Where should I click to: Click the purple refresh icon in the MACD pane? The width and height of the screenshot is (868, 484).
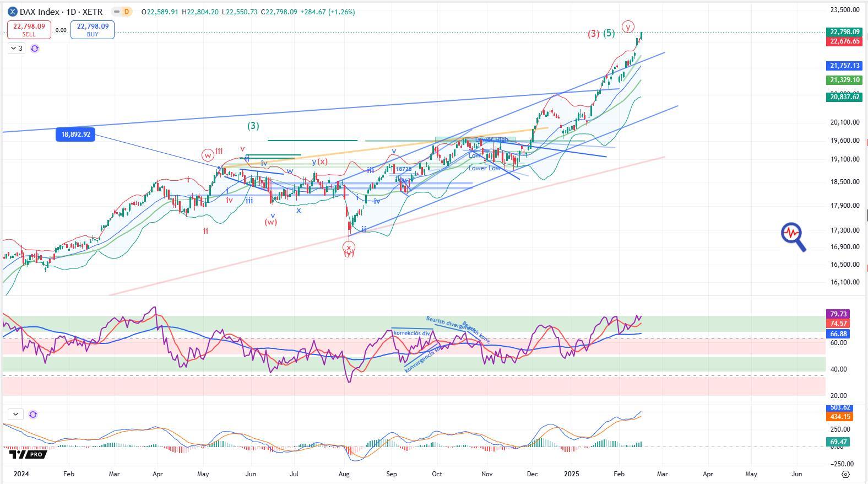tap(33, 414)
